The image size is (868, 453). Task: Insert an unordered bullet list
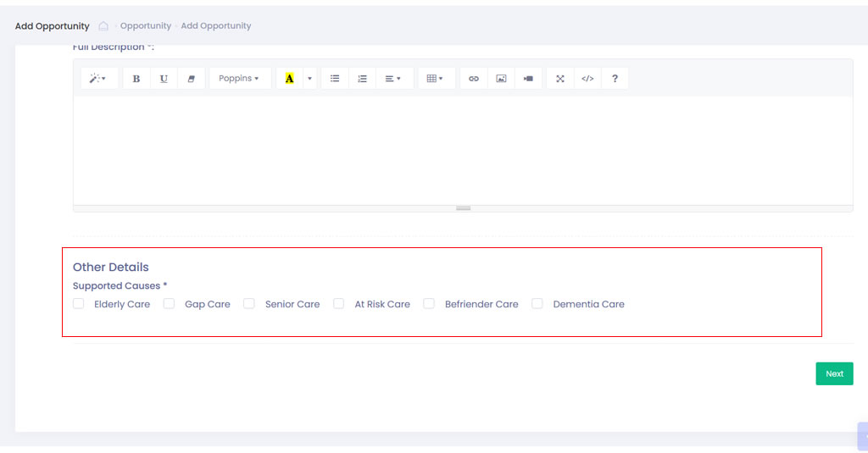[x=335, y=79]
